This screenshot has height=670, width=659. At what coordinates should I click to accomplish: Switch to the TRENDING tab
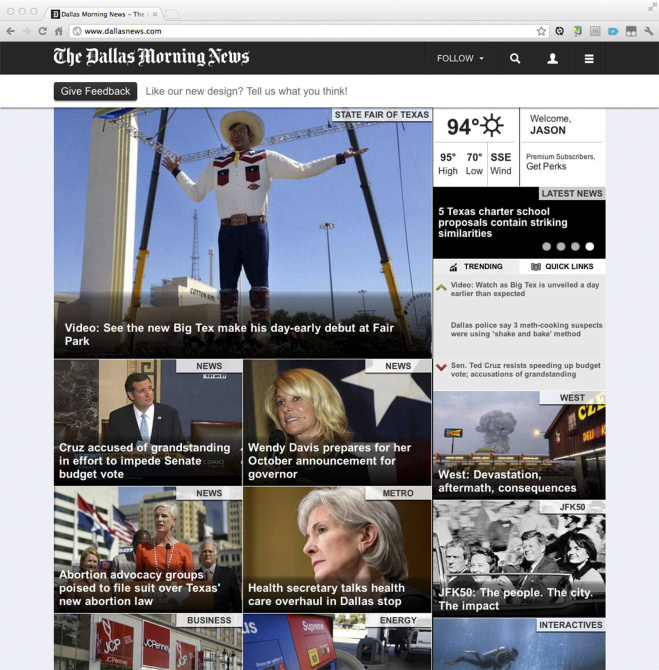point(476,267)
